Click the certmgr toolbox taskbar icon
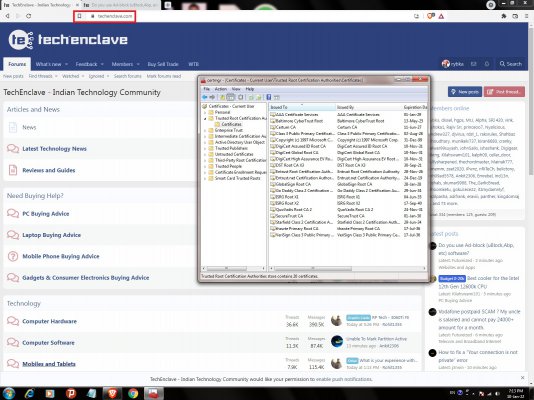The image size is (534, 400). coord(153,394)
